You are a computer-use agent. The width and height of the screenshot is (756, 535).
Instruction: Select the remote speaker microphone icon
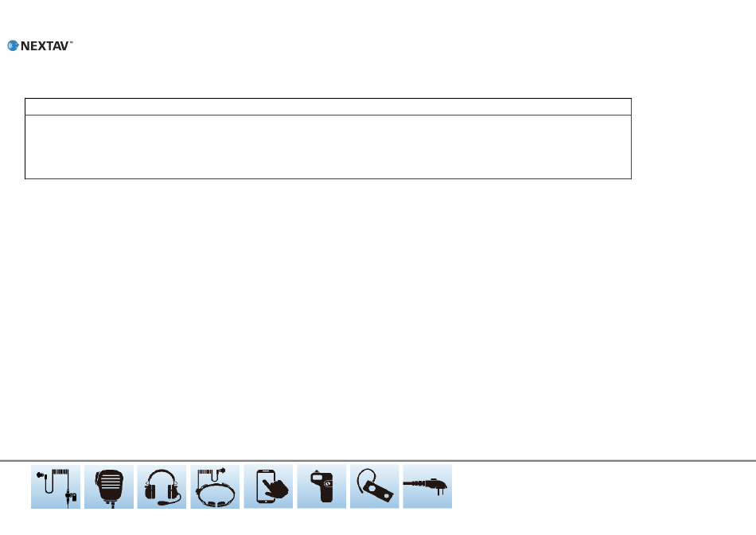[x=109, y=486]
